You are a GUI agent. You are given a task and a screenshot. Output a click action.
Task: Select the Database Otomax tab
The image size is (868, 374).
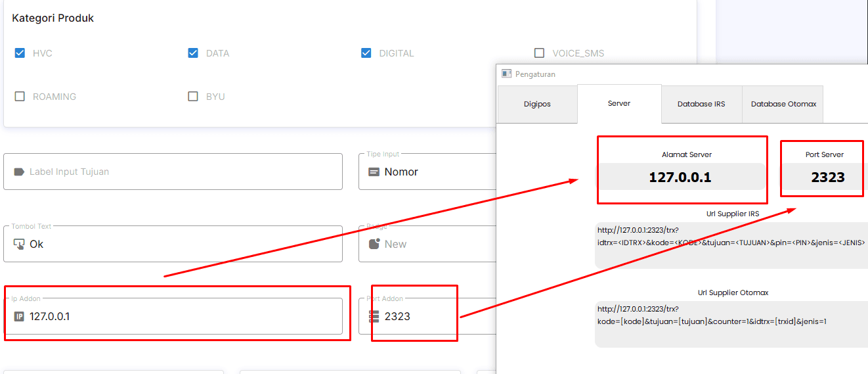click(783, 104)
